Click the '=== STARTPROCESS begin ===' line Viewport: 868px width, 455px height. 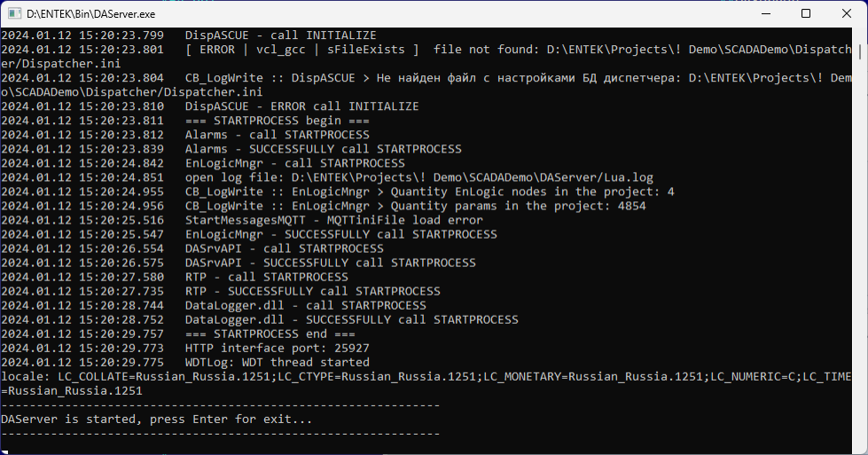pyautogui.click(x=277, y=121)
